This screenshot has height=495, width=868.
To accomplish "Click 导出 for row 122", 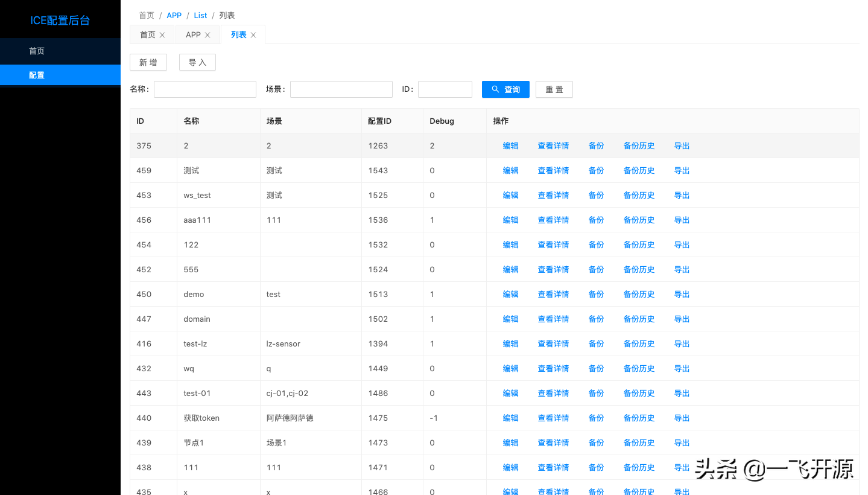I will pos(682,244).
